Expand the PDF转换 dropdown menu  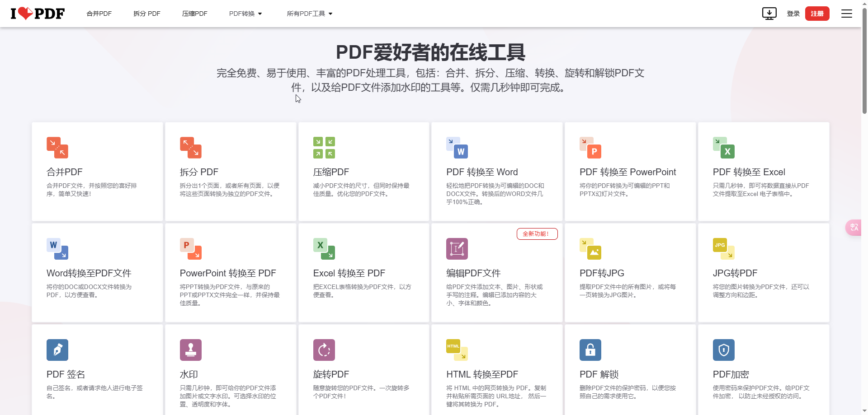pyautogui.click(x=245, y=14)
